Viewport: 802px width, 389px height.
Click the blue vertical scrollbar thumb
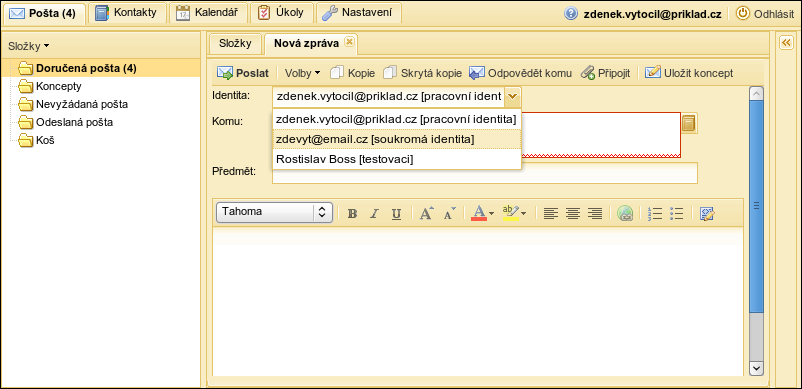click(x=756, y=207)
